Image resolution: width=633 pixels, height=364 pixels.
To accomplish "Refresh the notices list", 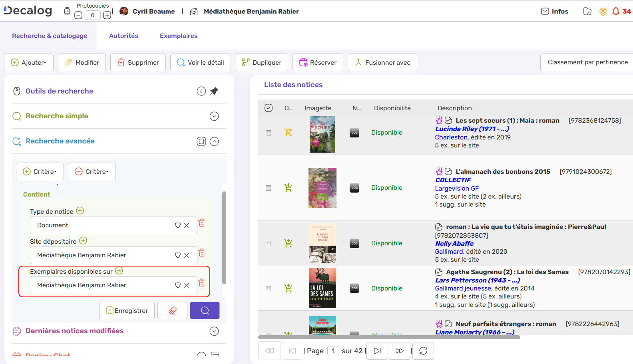I will pyautogui.click(x=423, y=351).
